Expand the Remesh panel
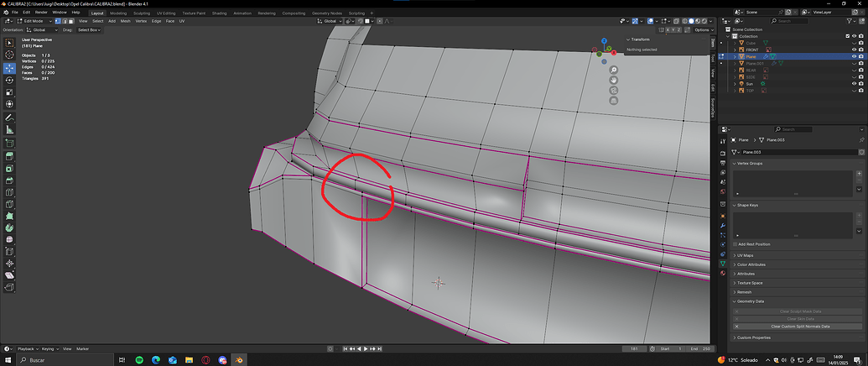Image resolution: width=868 pixels, height=366 pixels. coord(743,292)
